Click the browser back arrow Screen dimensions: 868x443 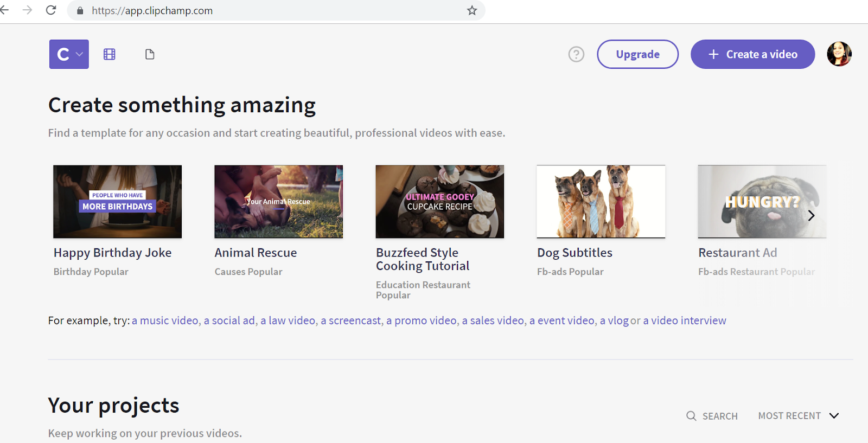[x=4, y=10]
